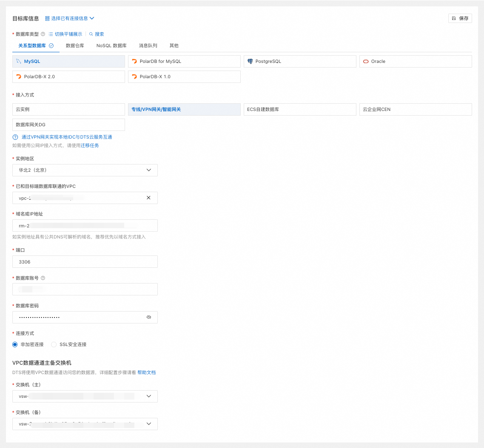Select PostgreSQL database type

pos(300,61)
